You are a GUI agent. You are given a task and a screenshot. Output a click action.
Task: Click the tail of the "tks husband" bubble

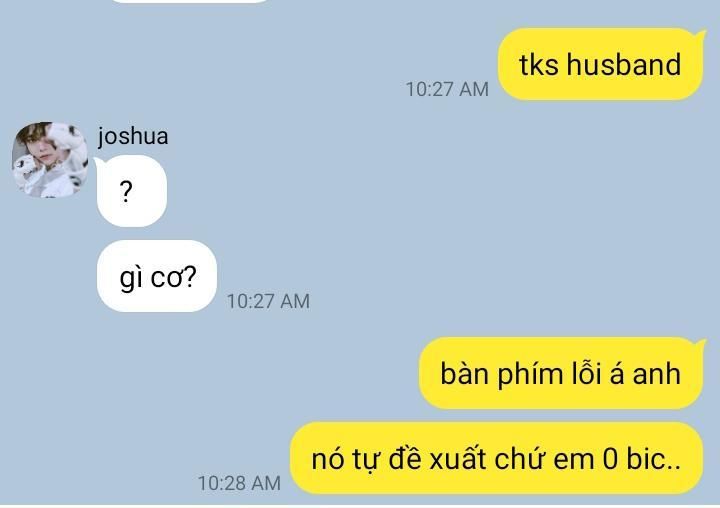point(700,34)
